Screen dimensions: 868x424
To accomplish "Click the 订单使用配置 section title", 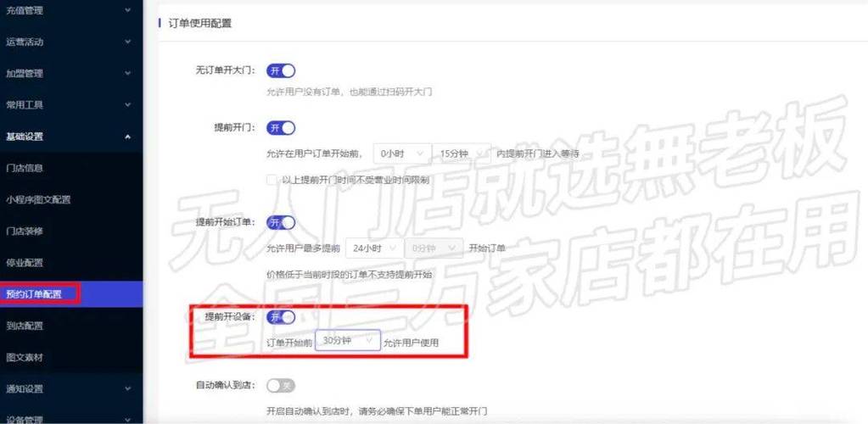I will [199, 23].
